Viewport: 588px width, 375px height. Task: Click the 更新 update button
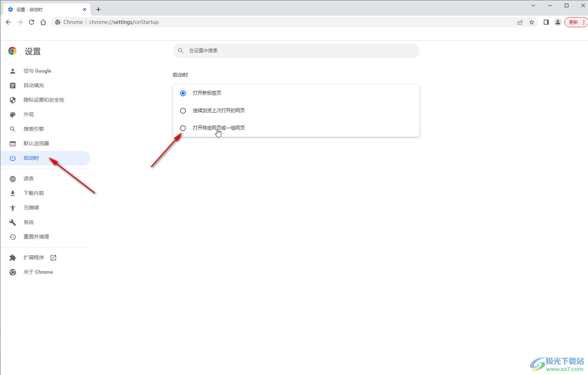(576, 22)
